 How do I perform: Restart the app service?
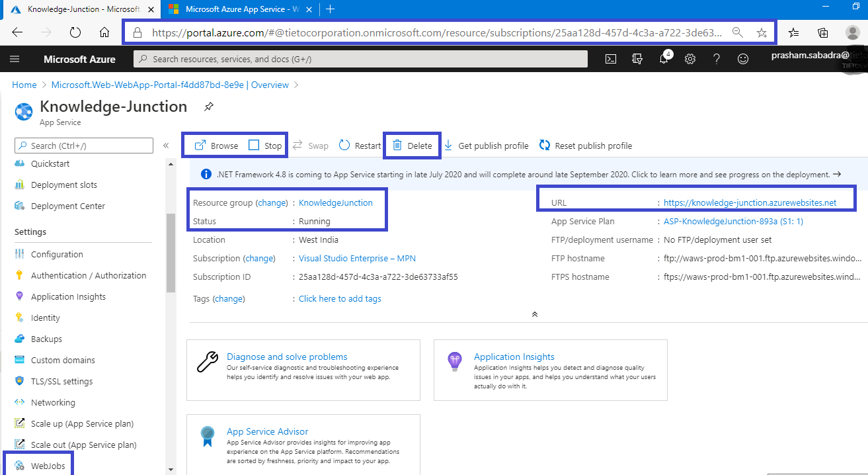click(360, 146)
